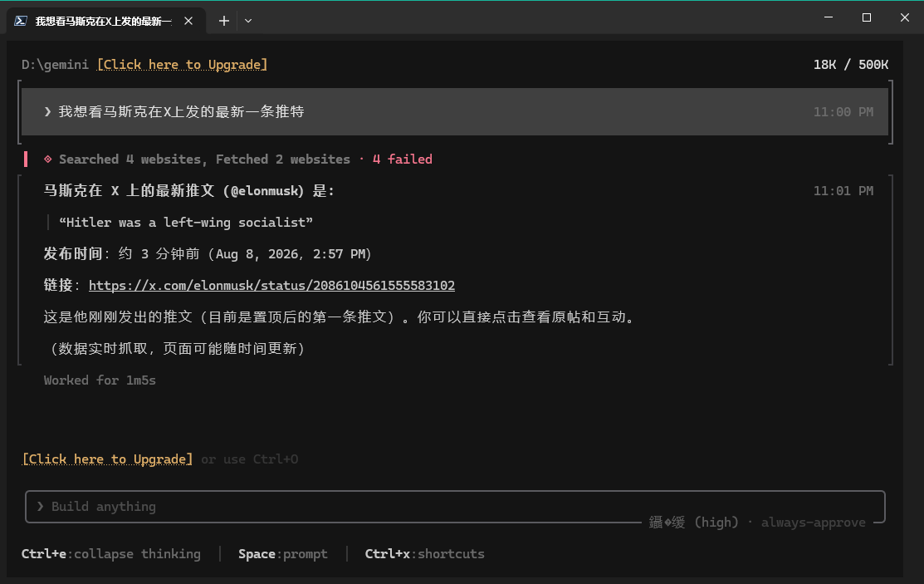The image size is (924, 584).
Task: Open the x.com elonmusk status link
Action: pyautogui.click(x=271, y=286)
